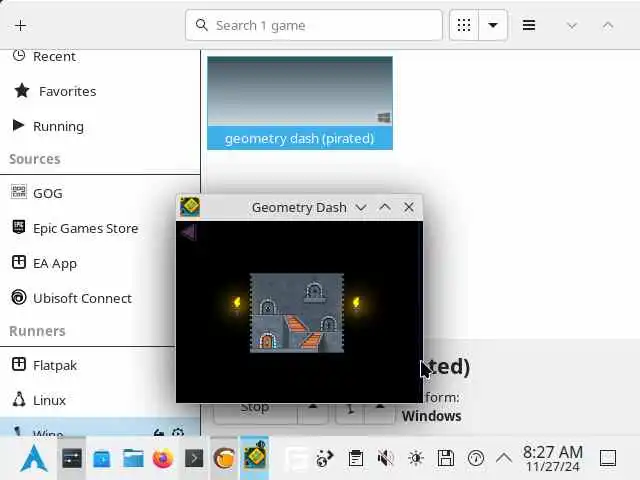640x480 pixels.
Task: Click the Geometry Dash window title text
Action: pyautogui.click(x=299, y=207)
